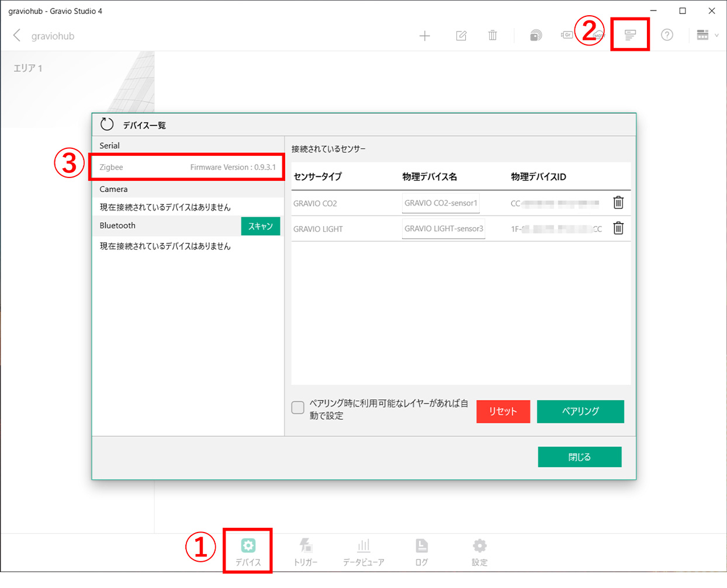Switch to the 設定 tab
727x588 pixels.
(x=479, y=552)
